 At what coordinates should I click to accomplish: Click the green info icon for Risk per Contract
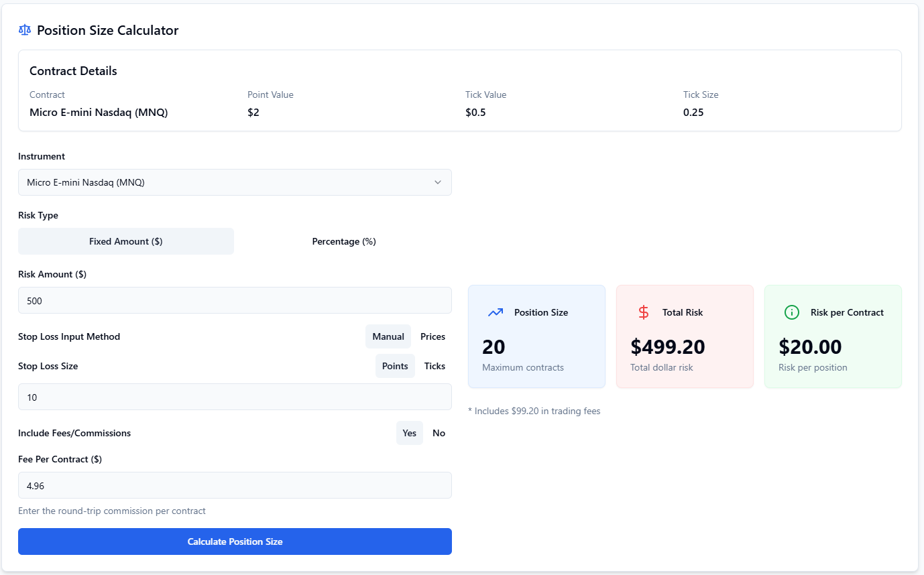click(792, 312)
